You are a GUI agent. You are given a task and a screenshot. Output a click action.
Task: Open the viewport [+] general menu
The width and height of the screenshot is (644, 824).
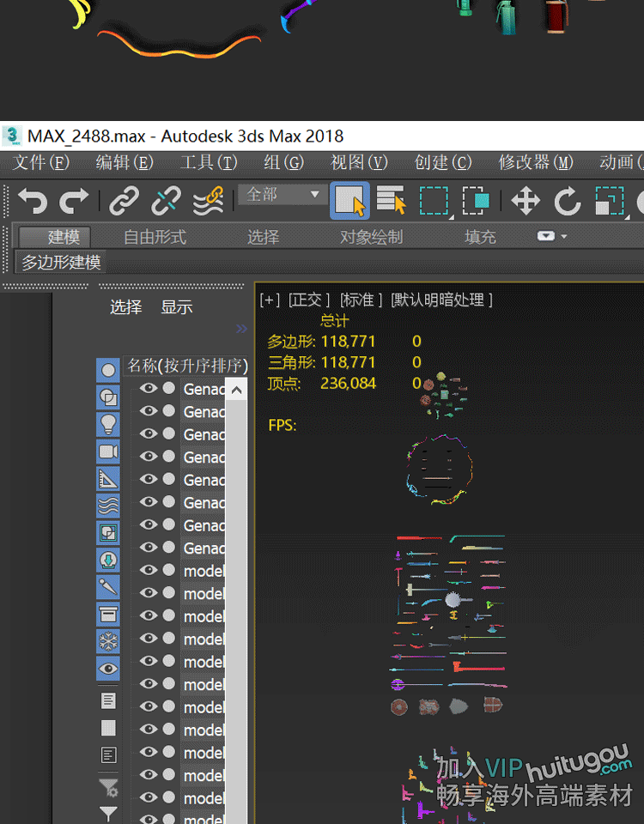tap(270, 300)
